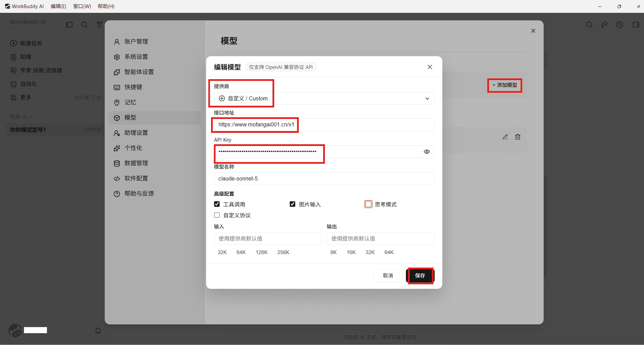
Task: Select the 模型 settings tab
Action: tap(155, 118)
